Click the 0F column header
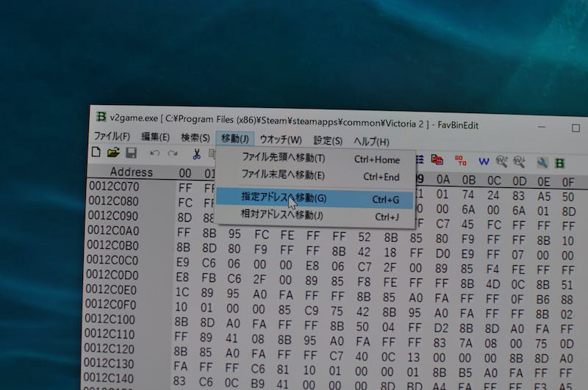The image size is (588, 390). (x=568, y=182)
